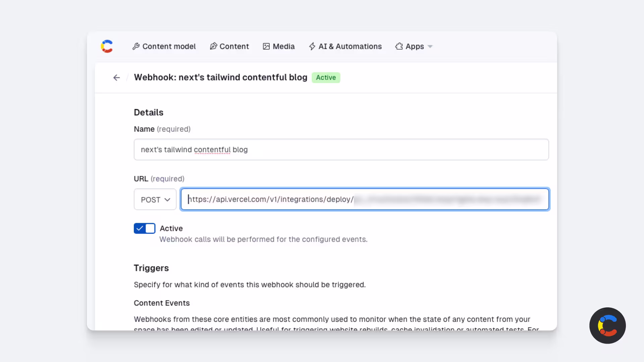Open the AI & Automations menu item

pyautogui.click(x=345, y=46)
